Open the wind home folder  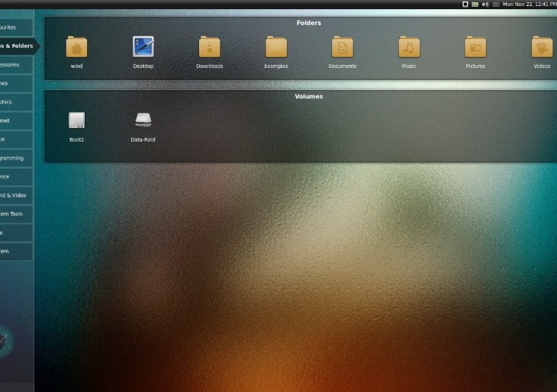click(76, 52)
